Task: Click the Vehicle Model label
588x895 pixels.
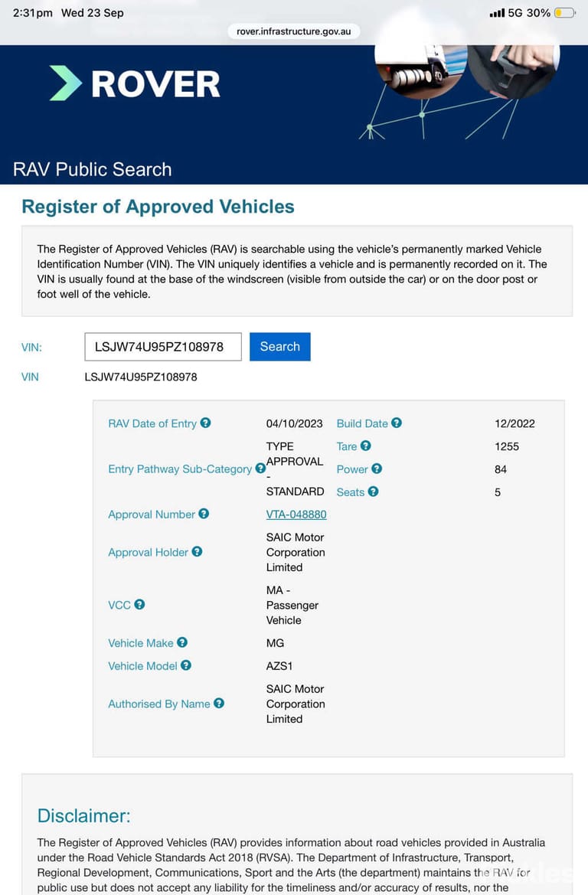Action: coord(142,666)
